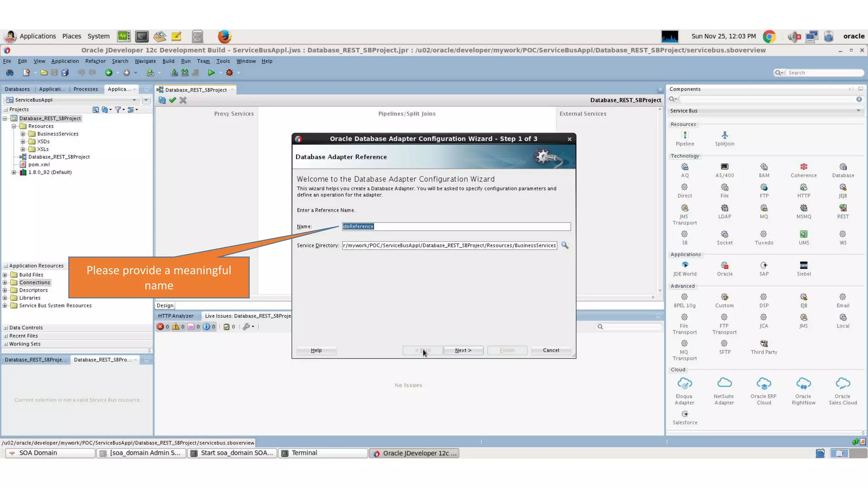Viewport: 868px width, 488px height.
Task: Open the ServiceBusAppl application dropdown
Action: pyautogui.click(x=134, y=100)
